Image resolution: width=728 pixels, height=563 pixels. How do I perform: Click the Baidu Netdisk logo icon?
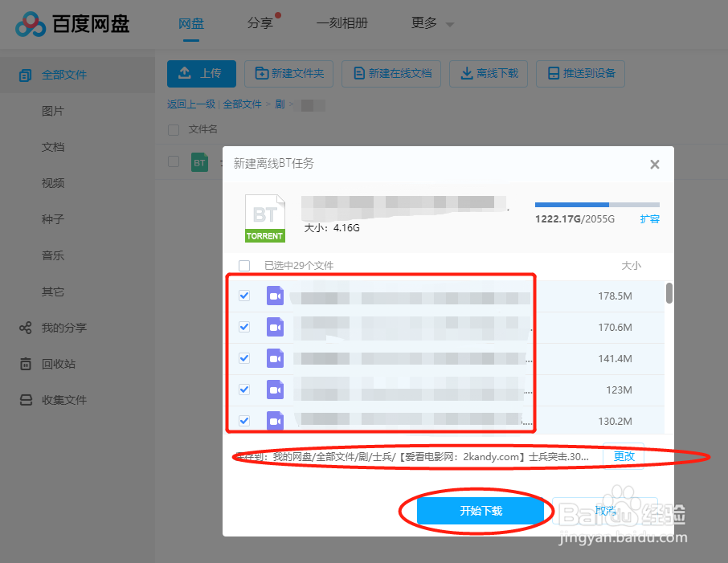tap(31, 24)
